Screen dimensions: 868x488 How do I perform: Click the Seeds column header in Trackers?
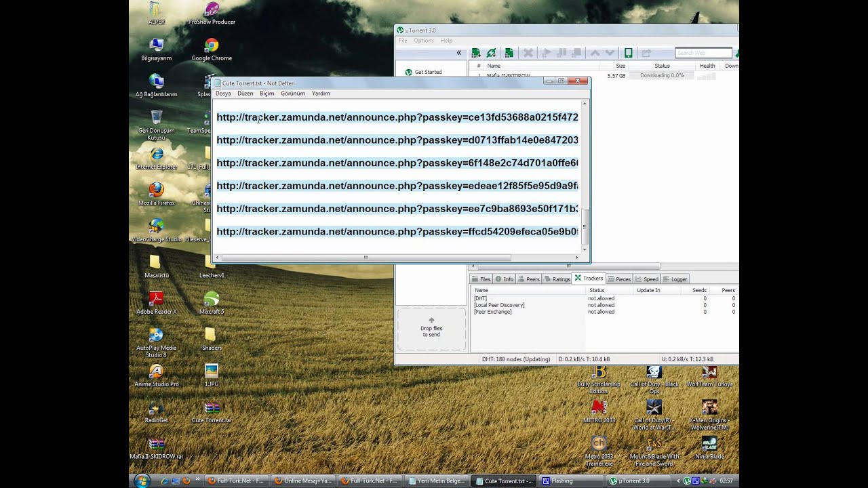698,290
